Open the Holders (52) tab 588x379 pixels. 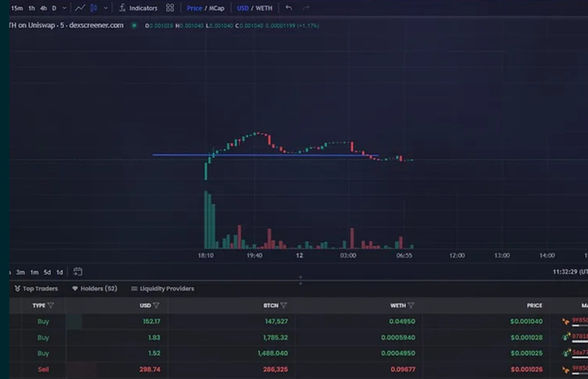(94, 288)
